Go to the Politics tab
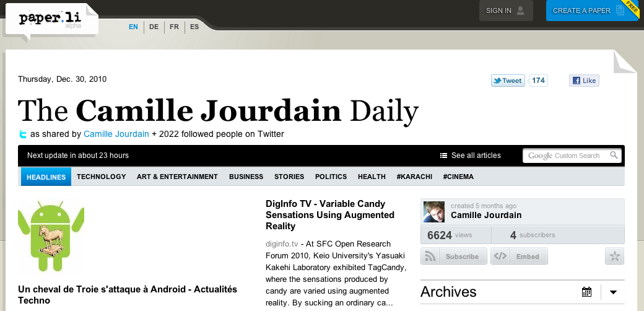644x311 pixels. pyautogui.click(x=331, y=177)
